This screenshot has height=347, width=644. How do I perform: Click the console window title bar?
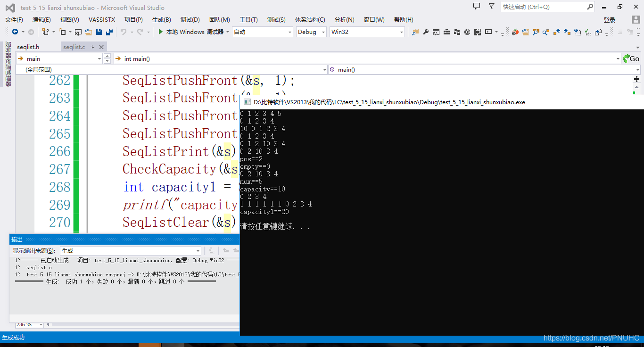pyautogui.click(x=442, y=102)
